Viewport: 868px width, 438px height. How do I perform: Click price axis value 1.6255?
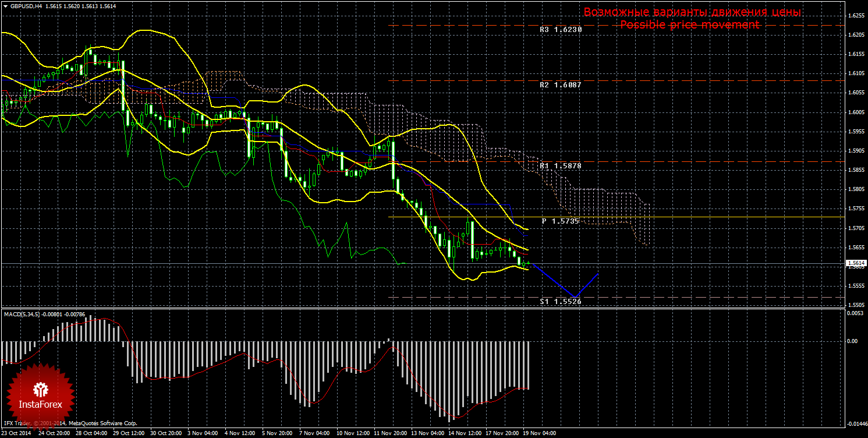(x=856, y=16)
